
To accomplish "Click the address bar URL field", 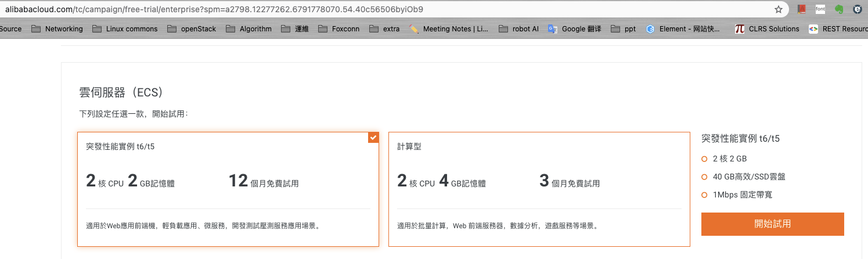I will click(x=348, y=9).
